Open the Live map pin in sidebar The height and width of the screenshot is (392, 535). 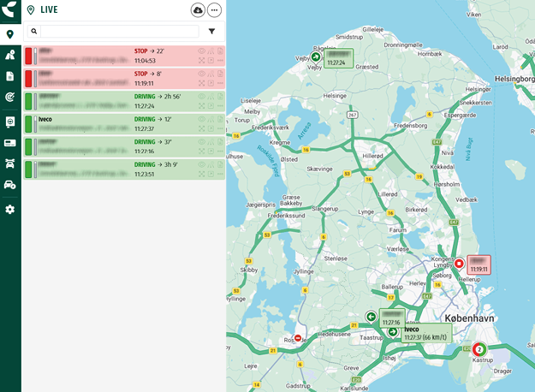tap(10, 34)
